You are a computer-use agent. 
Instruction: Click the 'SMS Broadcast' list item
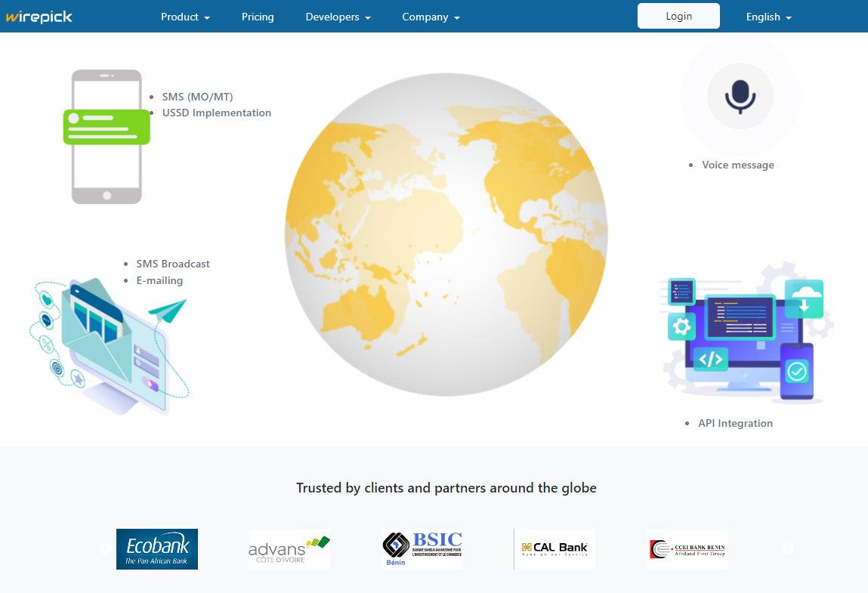173,264
